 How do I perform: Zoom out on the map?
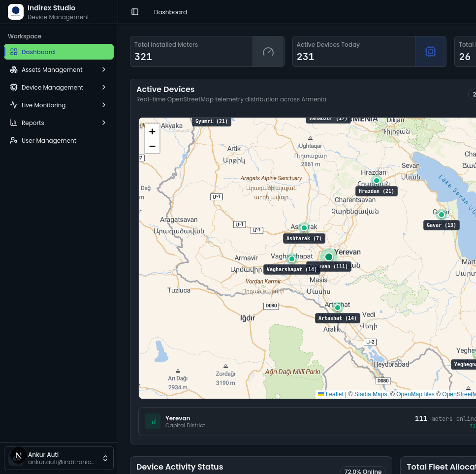pyautogui.click(x=152, y=146)
